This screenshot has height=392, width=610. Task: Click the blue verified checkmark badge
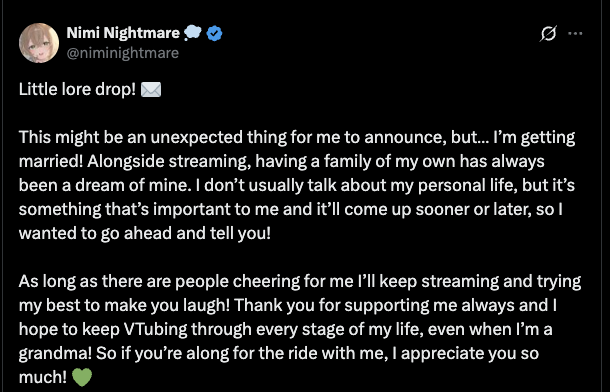pyautogui.click(x=214, y=33)
